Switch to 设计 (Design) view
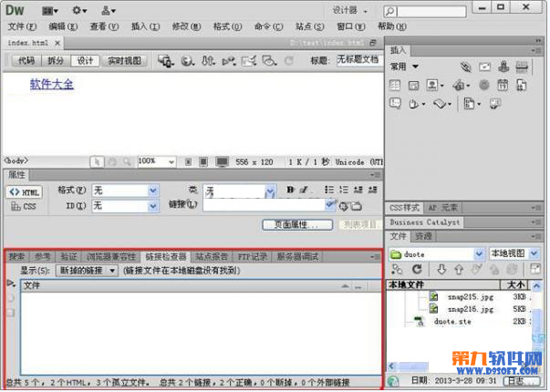 pos(85,61)
